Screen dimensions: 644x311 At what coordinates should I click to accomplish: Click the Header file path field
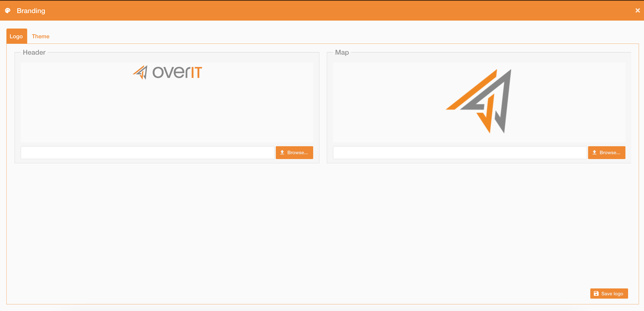coord(147,152)
